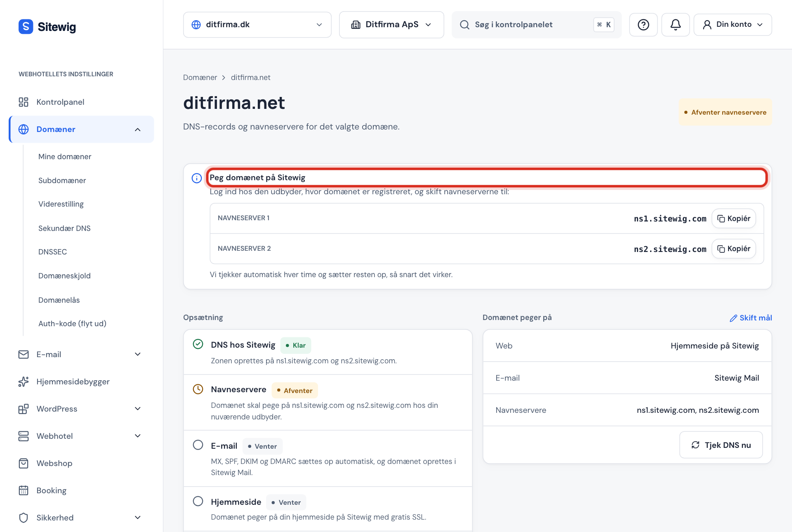Screen dimensions: 792x532
Task: Click Domæner breadcrumb link
Action: point(200,78)
